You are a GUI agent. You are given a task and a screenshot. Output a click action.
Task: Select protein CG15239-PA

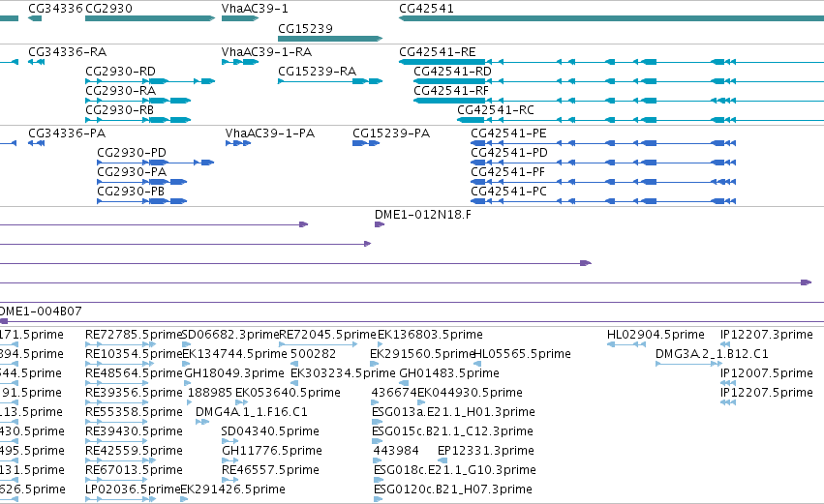click(x=391, y=133)
